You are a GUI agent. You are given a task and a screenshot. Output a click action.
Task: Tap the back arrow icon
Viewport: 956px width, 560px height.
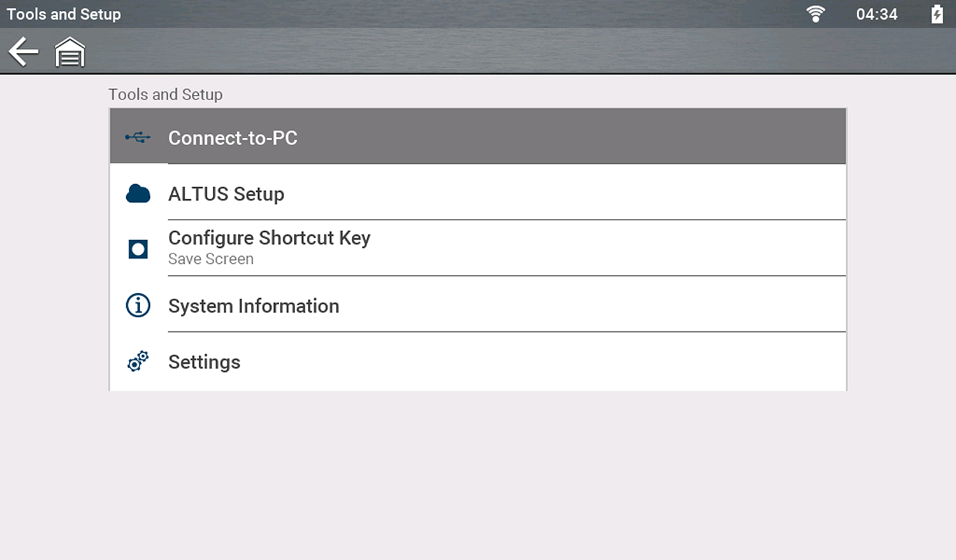pos(24,52)
